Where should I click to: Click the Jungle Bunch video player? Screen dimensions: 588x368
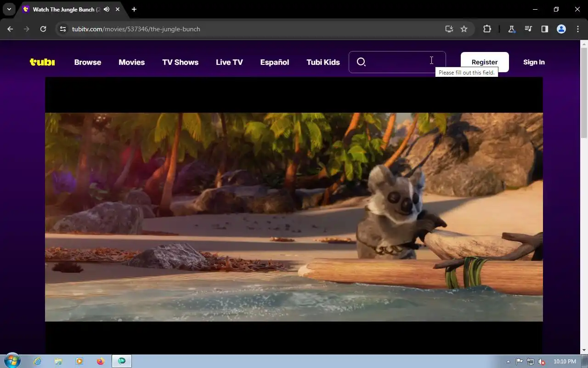pyautogui.click(x=294, y=215)
